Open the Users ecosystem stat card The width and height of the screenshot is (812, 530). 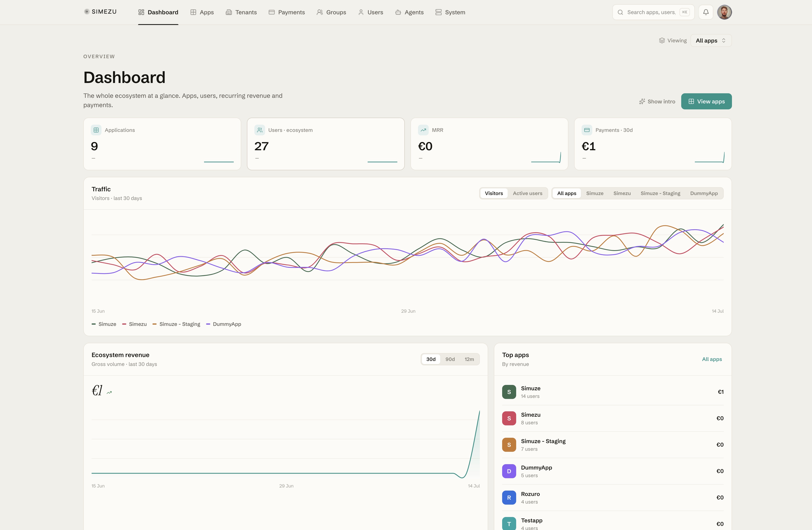326,144
